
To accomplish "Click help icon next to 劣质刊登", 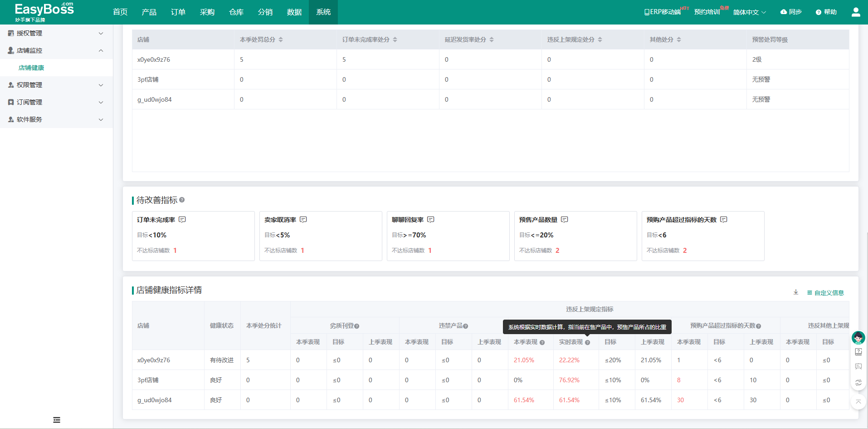I will [x=357, y=326].
